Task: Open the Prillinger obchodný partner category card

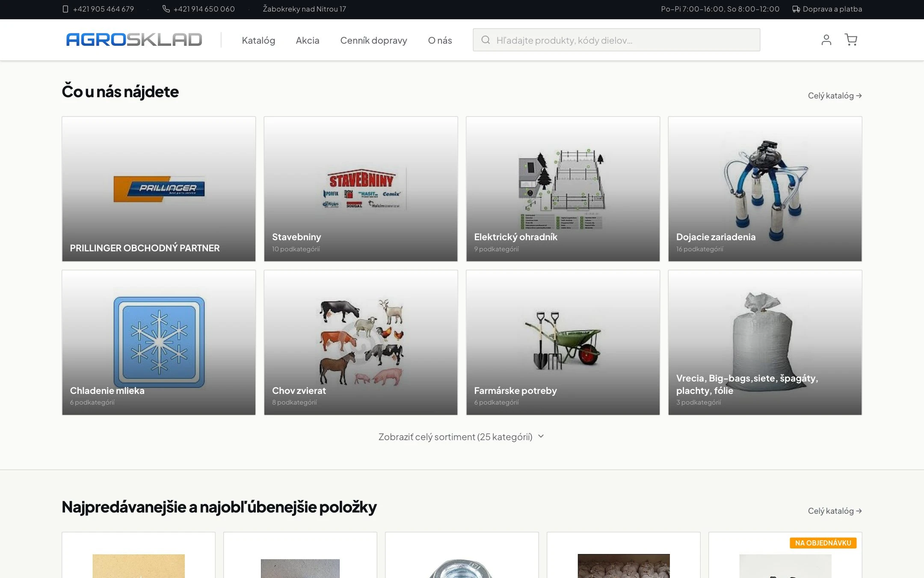Action: point(159,189)
